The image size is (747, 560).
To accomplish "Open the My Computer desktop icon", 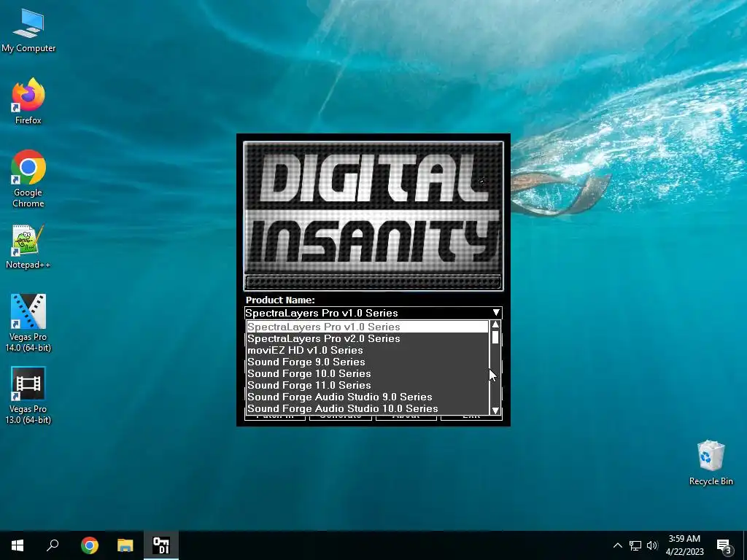I will point(28,29).
